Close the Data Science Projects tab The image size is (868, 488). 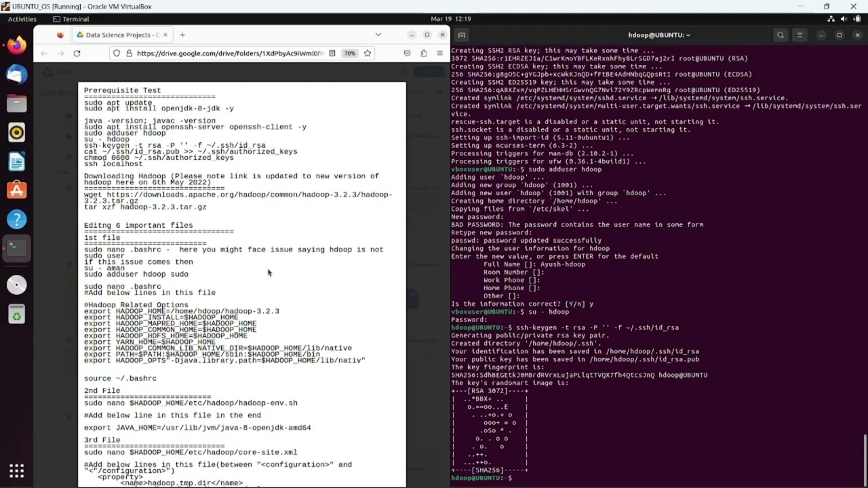[x=165, y=35]
